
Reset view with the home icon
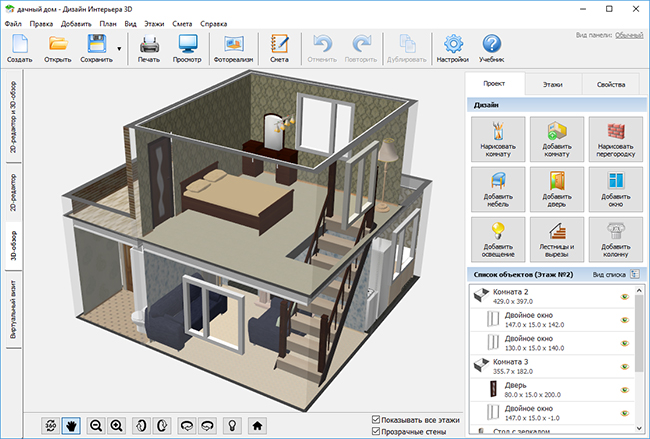point(257,425)
